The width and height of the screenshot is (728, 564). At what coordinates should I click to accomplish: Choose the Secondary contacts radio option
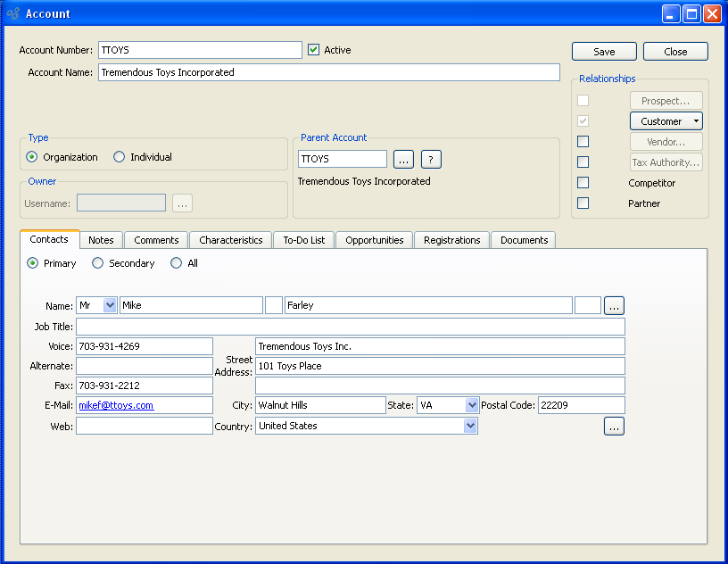click(x=98, y=263)
